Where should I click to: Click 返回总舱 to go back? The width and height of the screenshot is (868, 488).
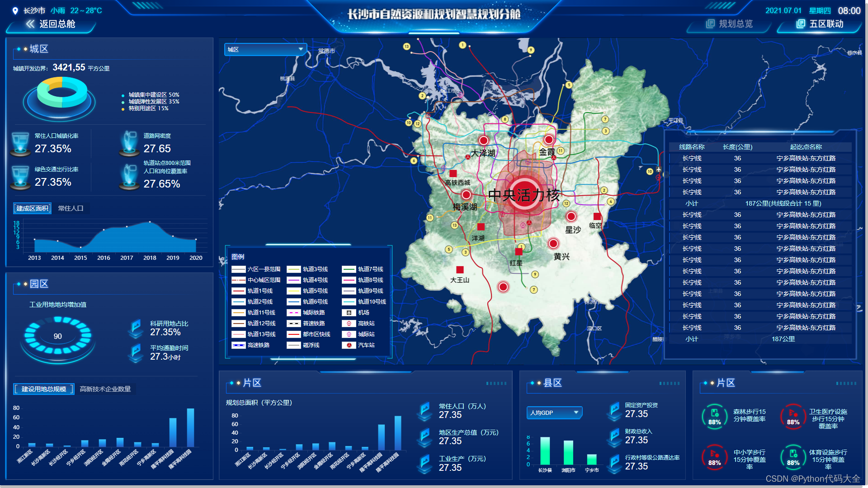[x=57, y=24]
